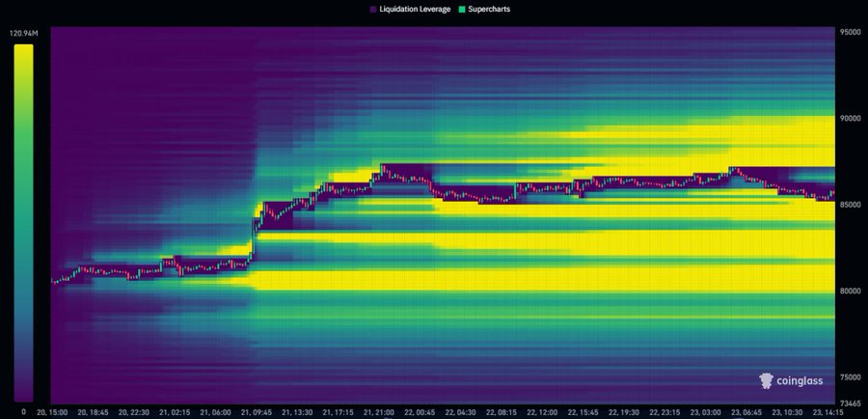Click the 22, 19:30 time label
This screenshot has height=419, width=868.
pyautogui.click(x=624, y=413)
